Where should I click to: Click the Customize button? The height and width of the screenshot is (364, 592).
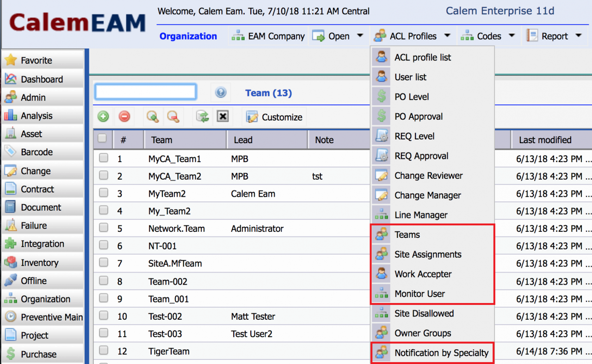click(275, 117)
